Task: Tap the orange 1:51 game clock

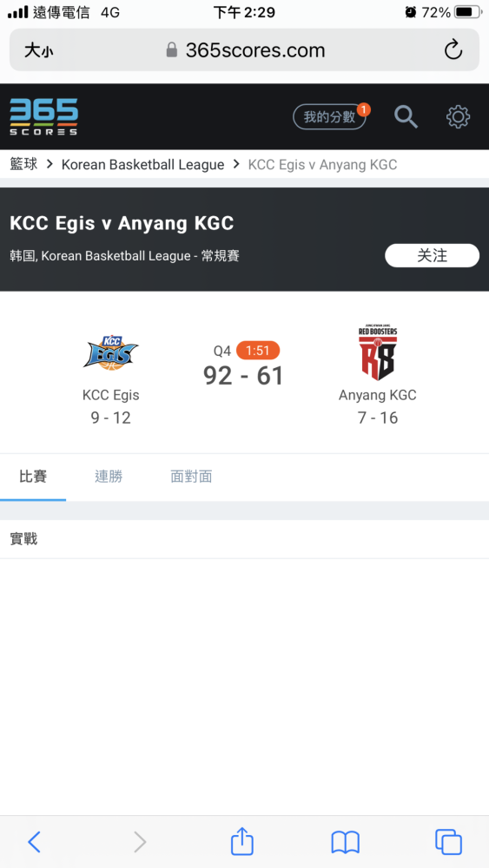Action: 258,351
